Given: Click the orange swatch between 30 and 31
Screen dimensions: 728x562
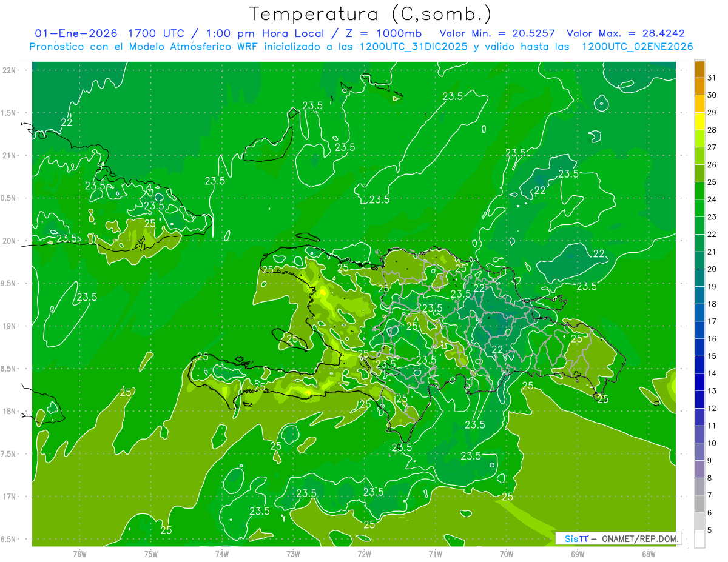Looking at the screenshot, I should (x=699, y=87).
